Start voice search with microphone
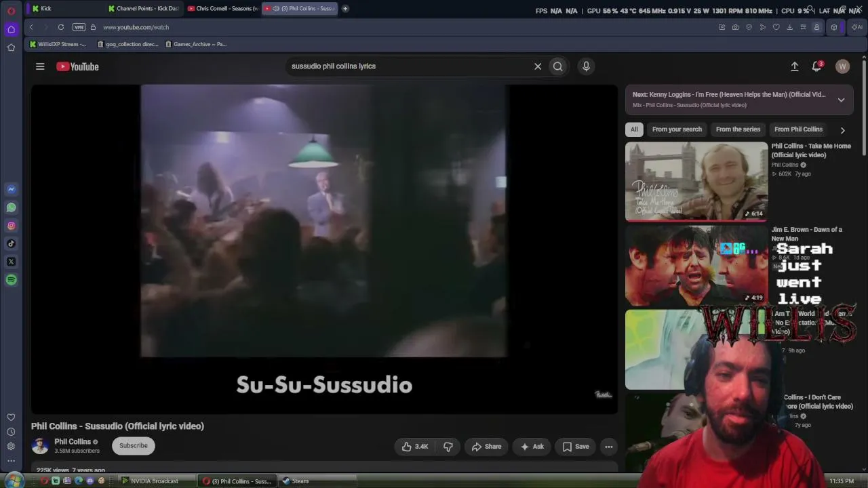Viewport: 868px width, 488px height. point(586,66)
